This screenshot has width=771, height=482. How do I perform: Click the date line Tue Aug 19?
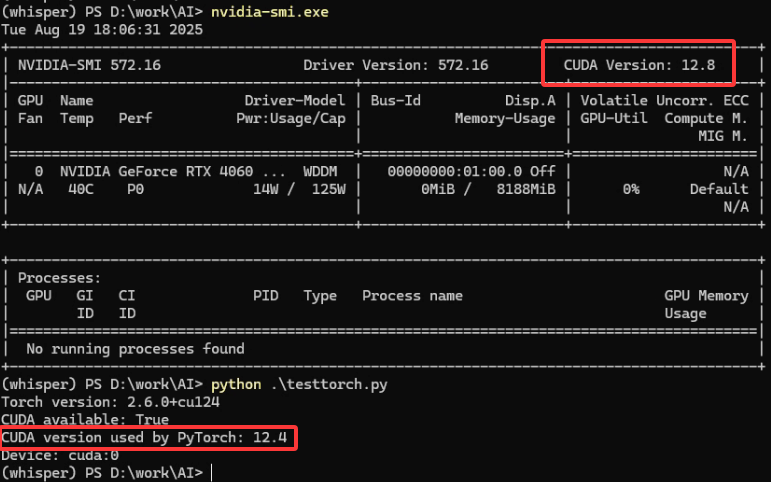103,29
